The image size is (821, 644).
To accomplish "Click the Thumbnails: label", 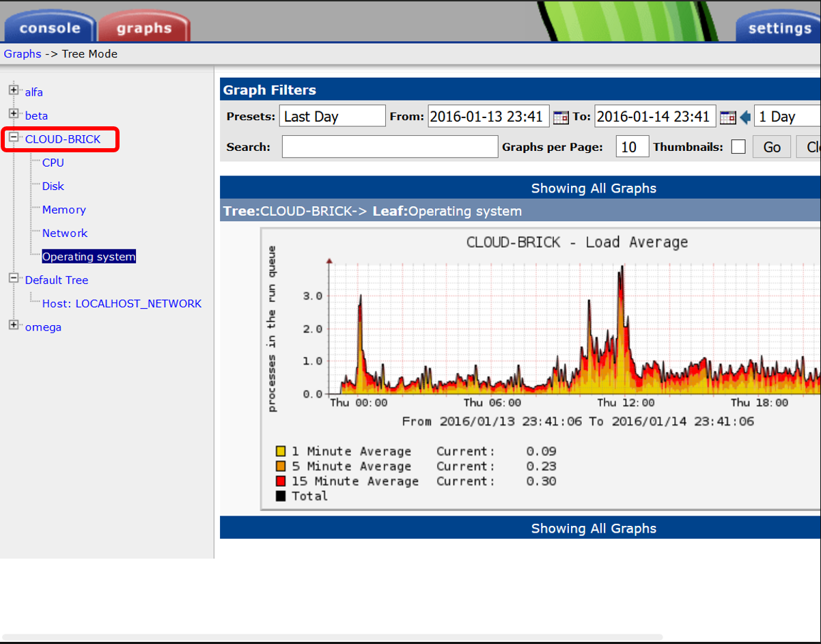I will (688, 147).
